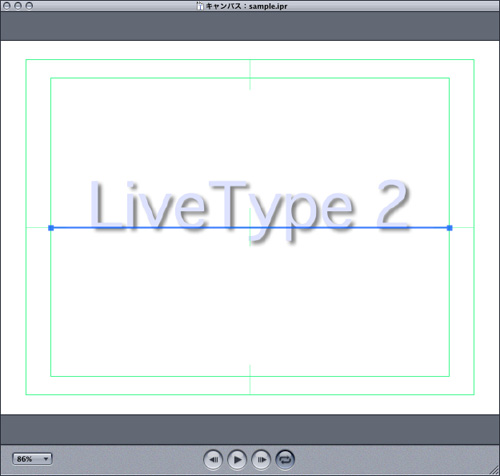This screenshot has height=476, width=500.
Task: Step forward one frame
Action: click(261, 460)
